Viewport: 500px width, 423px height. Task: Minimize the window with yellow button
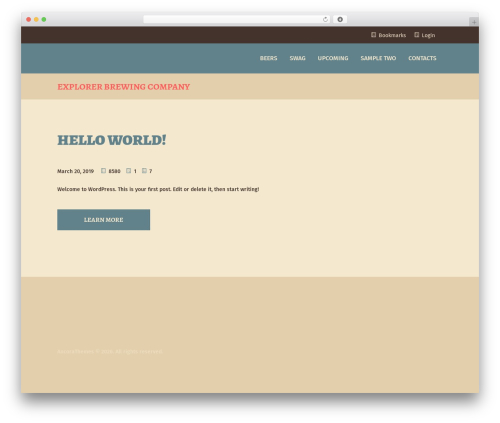(x=36, y=20)
